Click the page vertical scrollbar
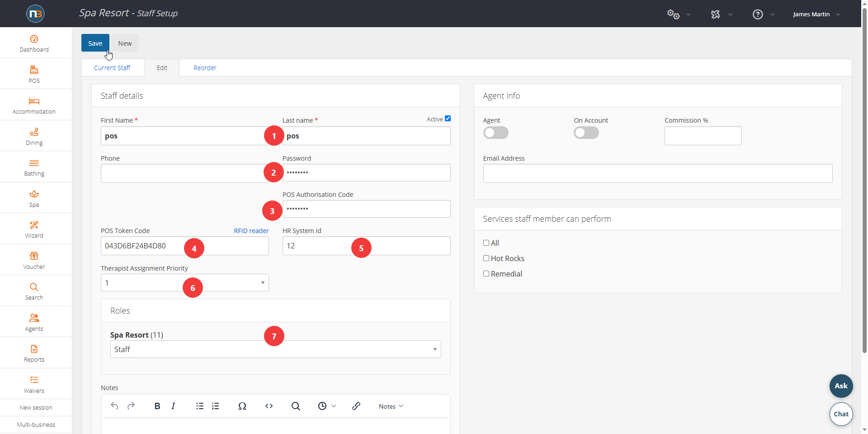Viewport: 868px width, 434px height. (x=864, y=181)
